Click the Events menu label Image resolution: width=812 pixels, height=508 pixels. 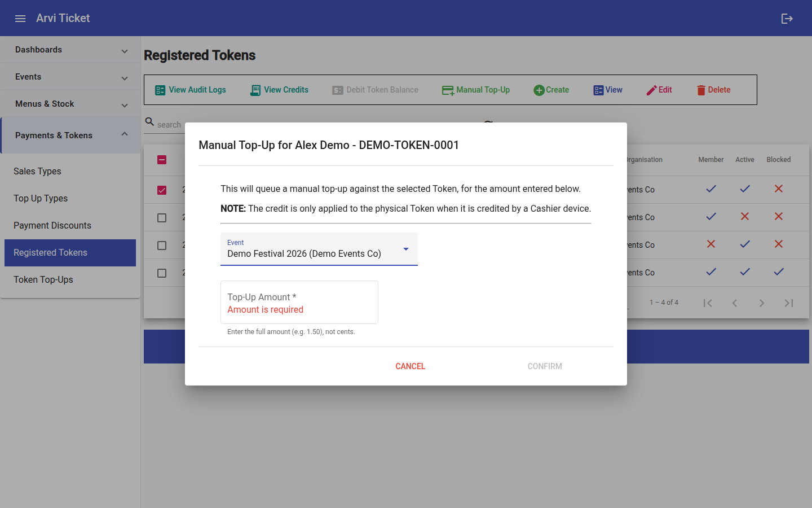28,77
